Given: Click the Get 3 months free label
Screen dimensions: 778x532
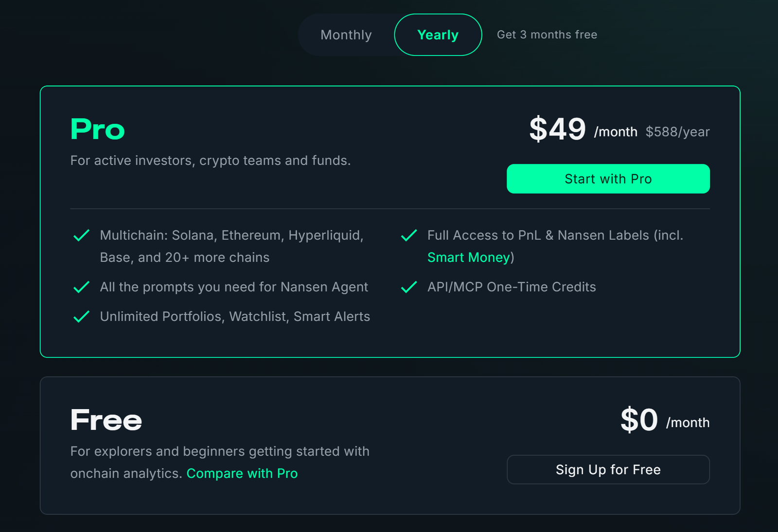Looking at the screenshot, I should tap(547, 34).
